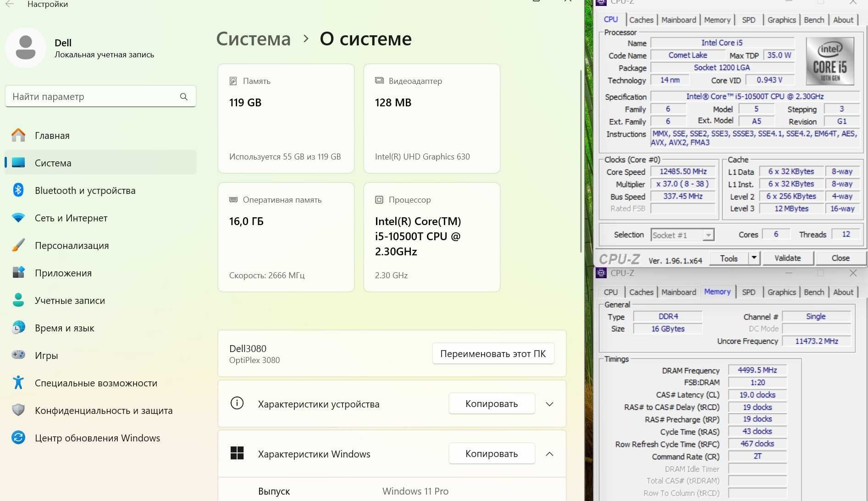This screenshot has height=501, width=868.
Task: Click the CPU-Z icon in Memory window titlebar
Action: tap(601, 273)
